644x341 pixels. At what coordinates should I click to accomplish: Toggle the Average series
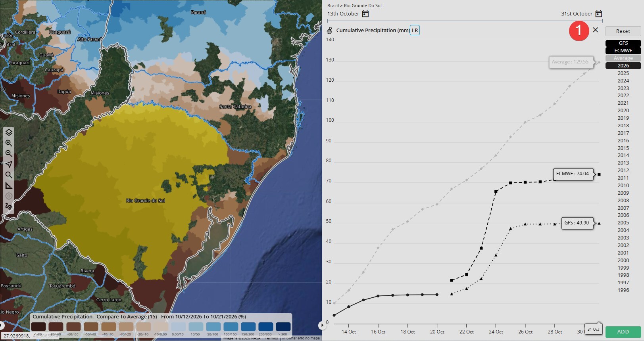click(x=623, y=58)
